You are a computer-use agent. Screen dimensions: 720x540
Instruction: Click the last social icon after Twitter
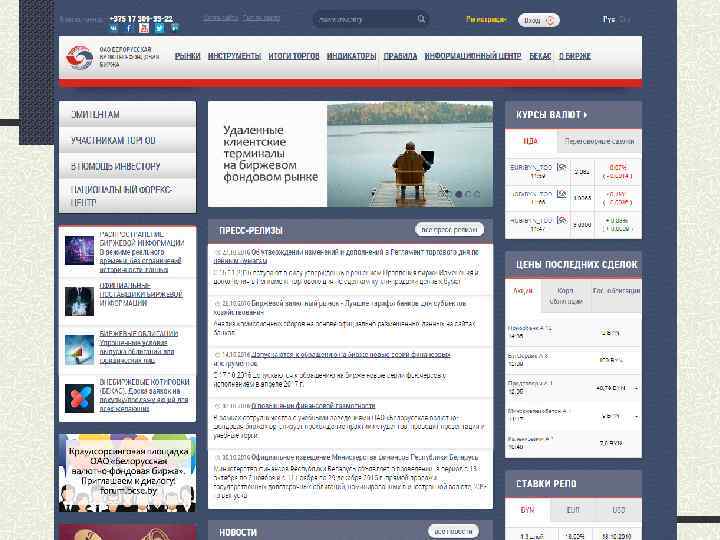tap(175, 28)
